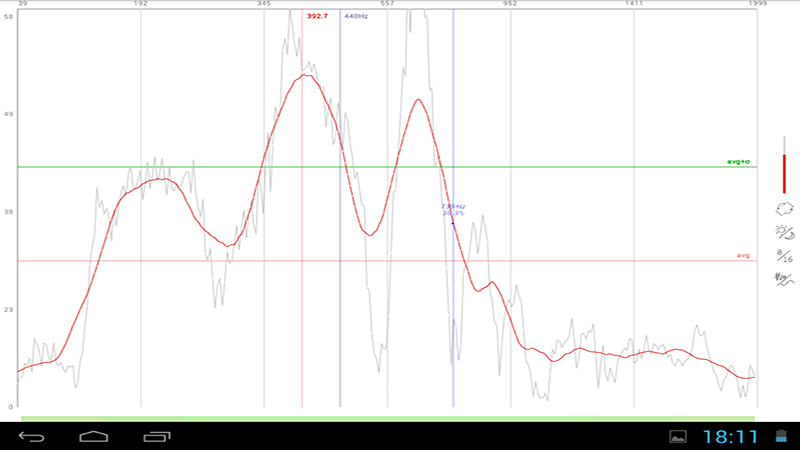Switch the 8/16 sample setting icon
The width and height of the screenshot is (800, 450).
click(785, 256)
